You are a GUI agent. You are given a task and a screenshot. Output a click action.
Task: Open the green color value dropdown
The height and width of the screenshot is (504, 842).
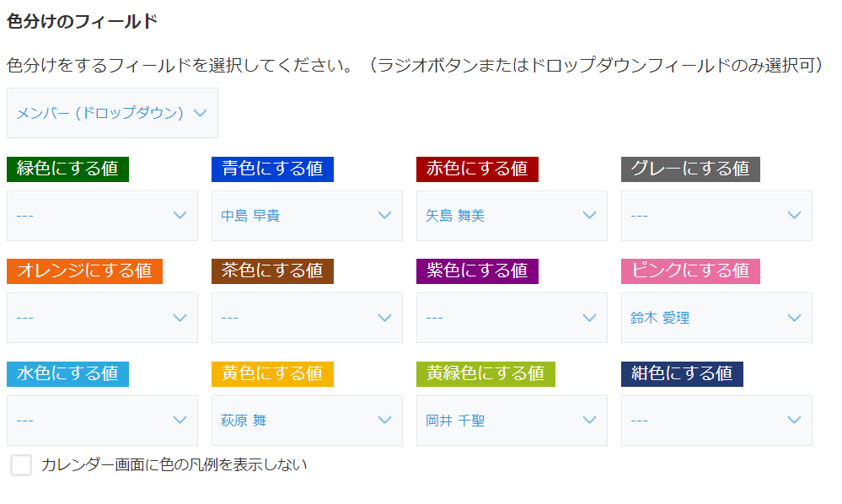(102, 216)
